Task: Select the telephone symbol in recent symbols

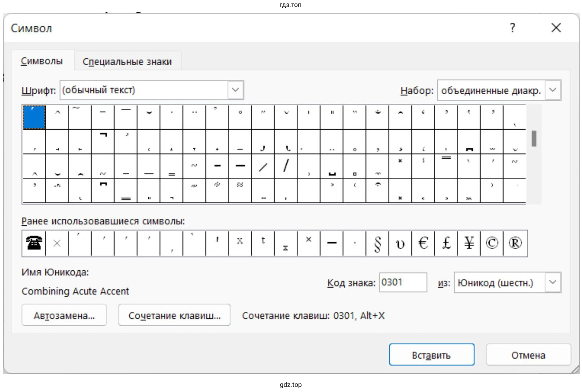Action: click(34, 243)
